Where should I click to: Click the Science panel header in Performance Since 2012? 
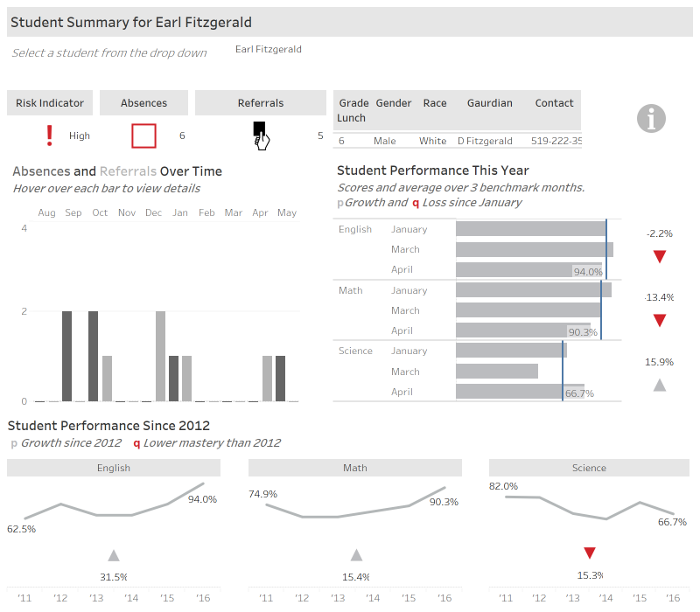pos(589,468)
